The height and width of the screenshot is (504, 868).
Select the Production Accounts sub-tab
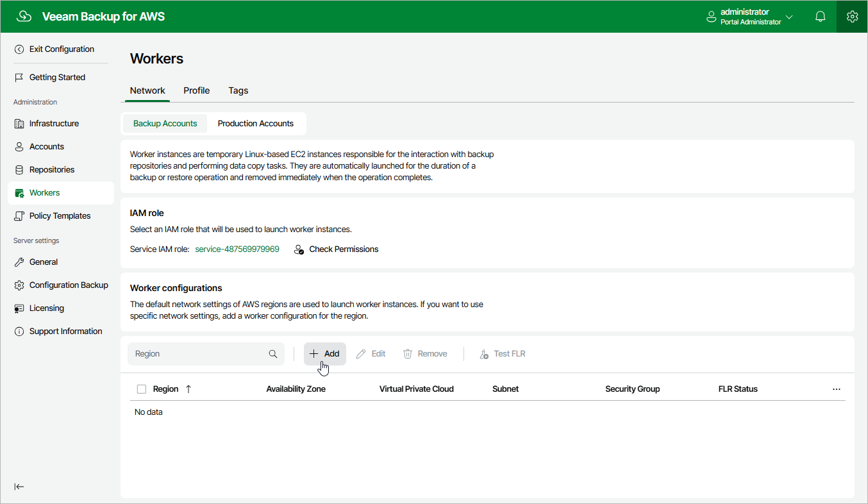tap(256, 124)
